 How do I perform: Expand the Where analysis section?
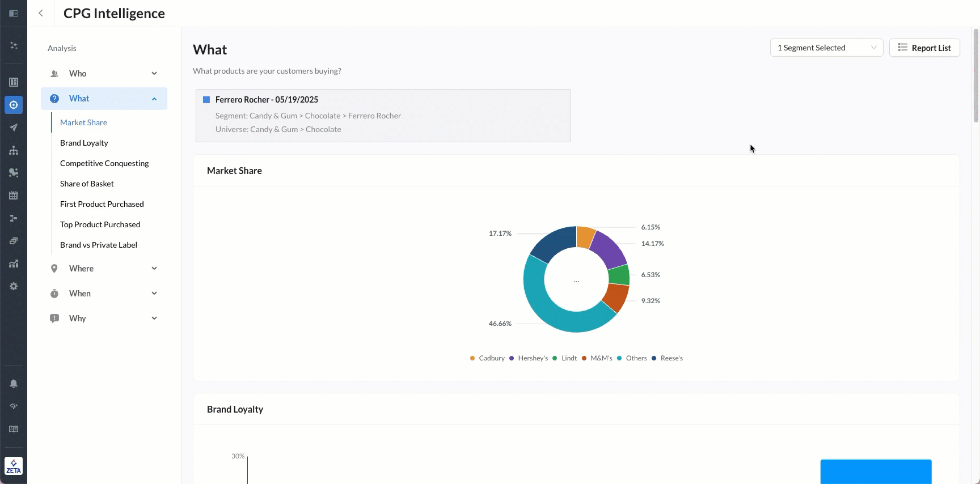[104, 269]
